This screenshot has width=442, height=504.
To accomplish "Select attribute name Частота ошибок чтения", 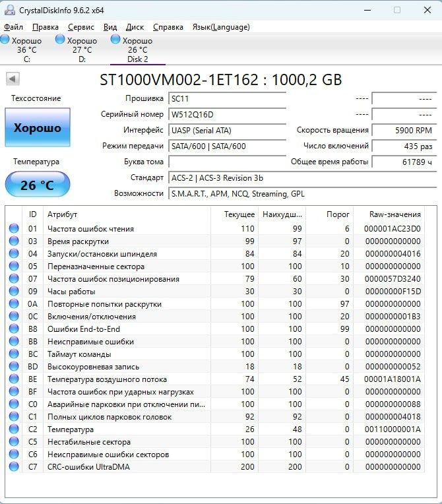I will click(90, 229).
